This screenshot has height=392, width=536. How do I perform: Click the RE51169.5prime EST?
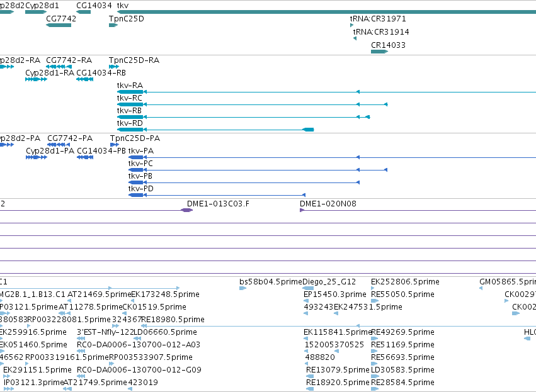pyautogui.click(x=375, y=351)
